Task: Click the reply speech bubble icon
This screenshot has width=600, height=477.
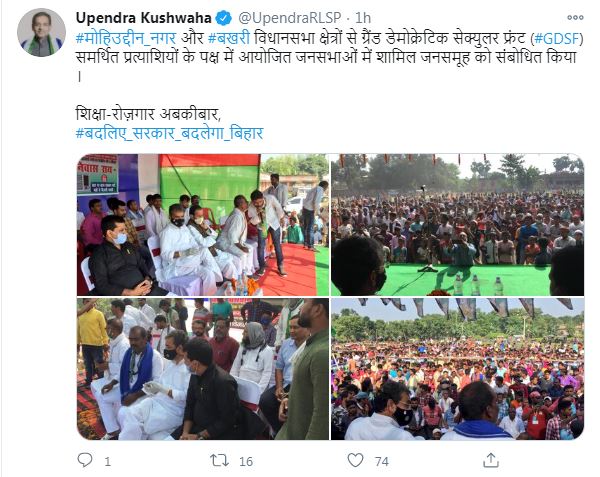Action: point(85,460)
